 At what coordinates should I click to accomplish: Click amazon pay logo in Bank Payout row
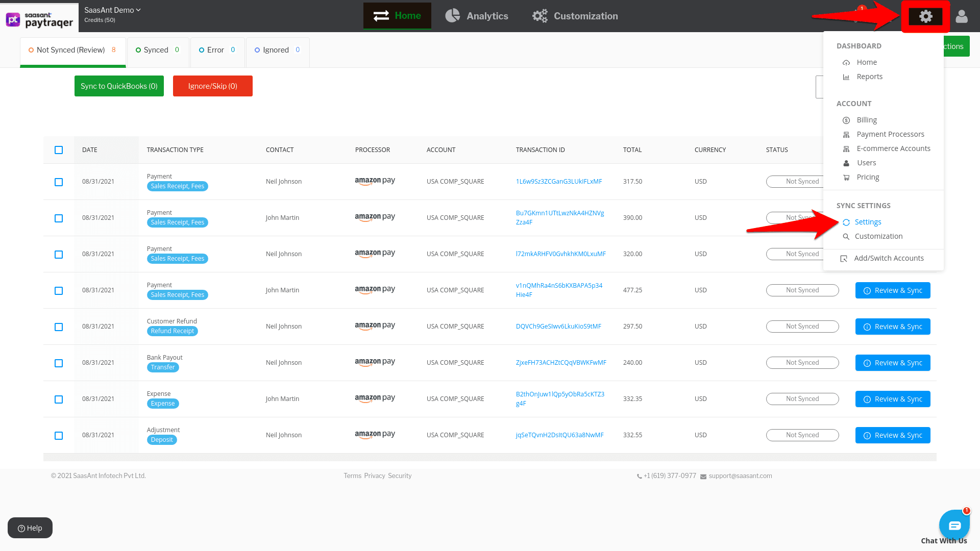pos(375,362)
